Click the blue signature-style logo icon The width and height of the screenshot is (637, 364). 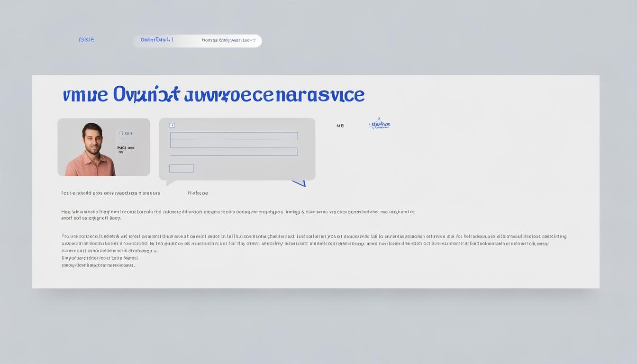click(380, 124)
